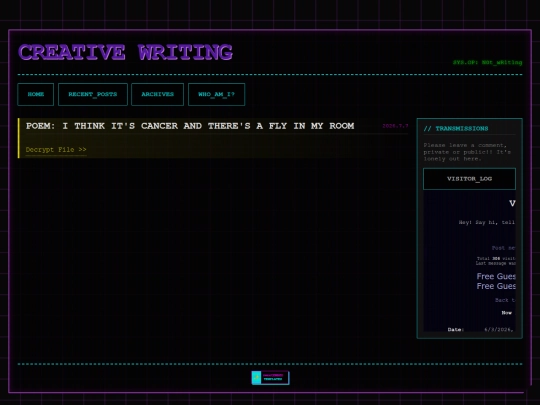Click the 'Last message was' line
540x405 pixels.
click(496, 263)
